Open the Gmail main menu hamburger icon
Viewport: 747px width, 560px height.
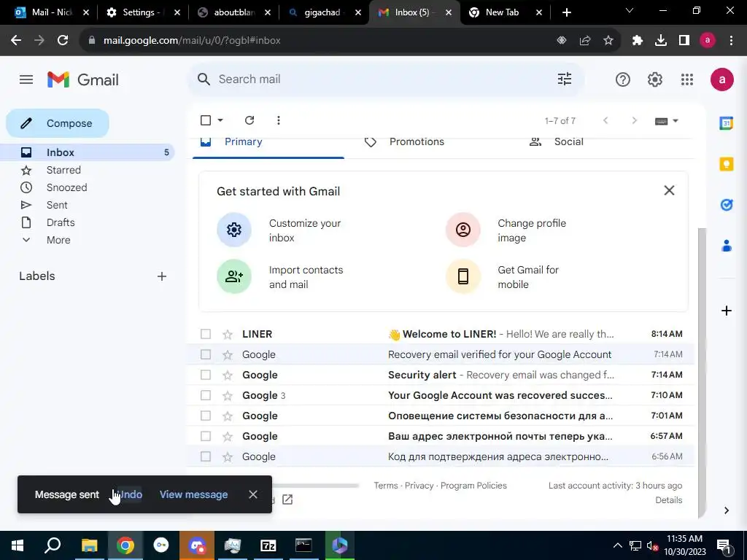26,79
